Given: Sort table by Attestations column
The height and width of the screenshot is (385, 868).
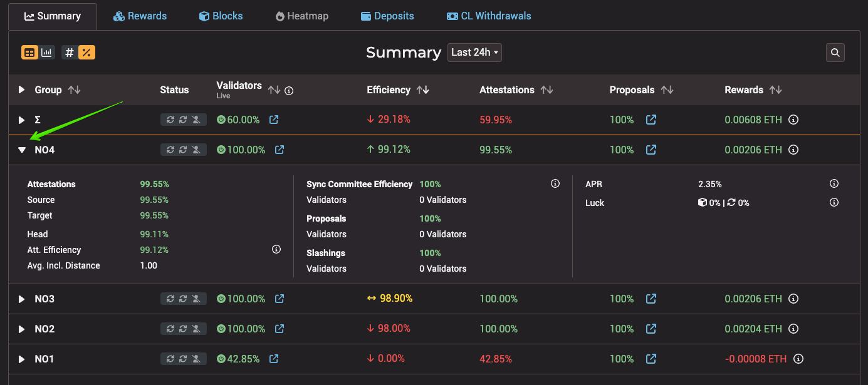Looking at the screenshot, I should pyautogui.click(x=547, y=90).
